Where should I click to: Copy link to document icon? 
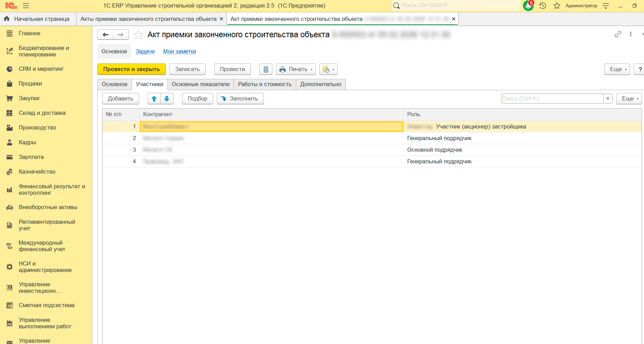click(618, 34)
